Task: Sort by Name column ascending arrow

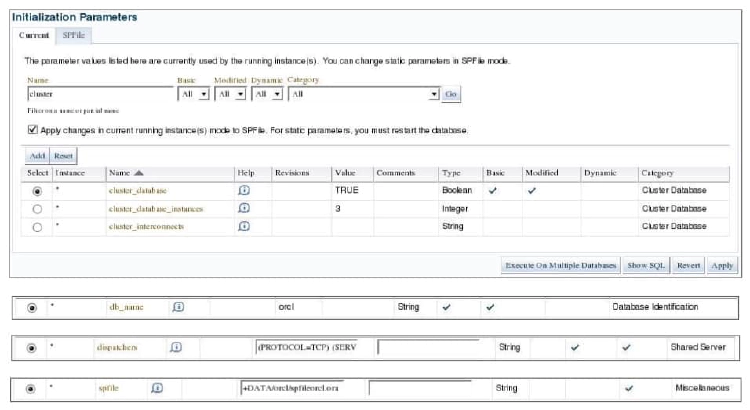Action: coord(139,173)
